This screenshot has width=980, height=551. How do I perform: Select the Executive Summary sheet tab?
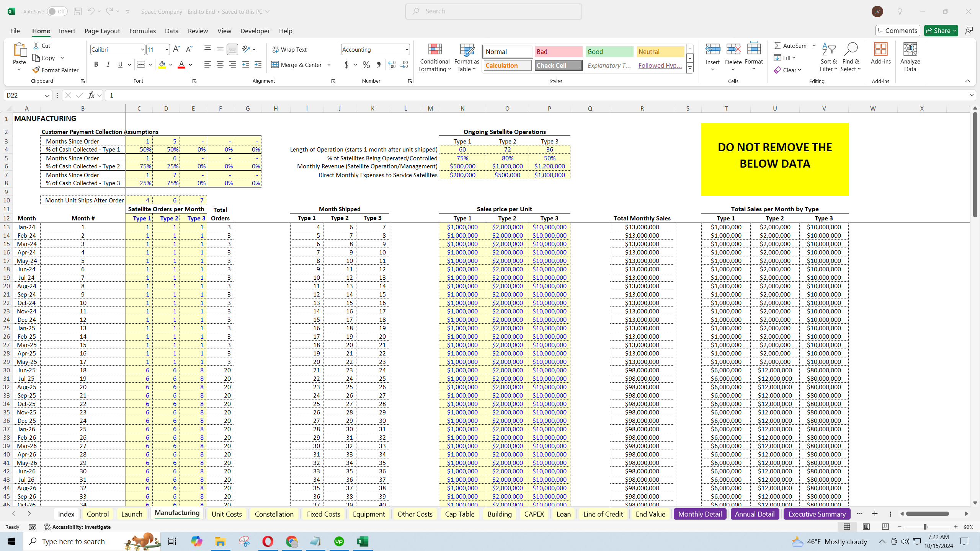[817, 514]
